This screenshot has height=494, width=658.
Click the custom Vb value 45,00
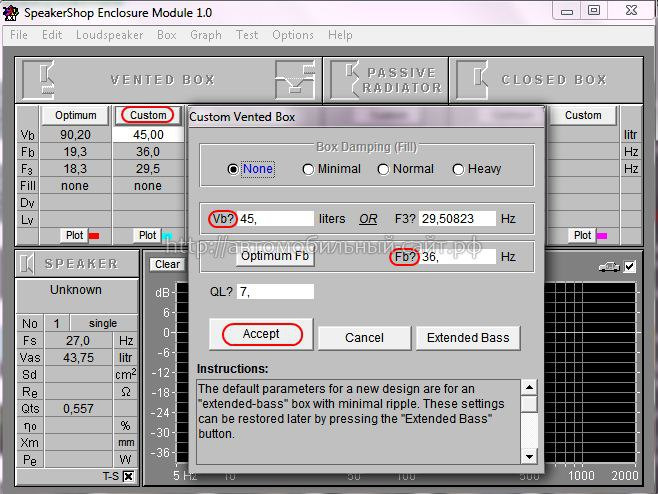pos(148,135)
